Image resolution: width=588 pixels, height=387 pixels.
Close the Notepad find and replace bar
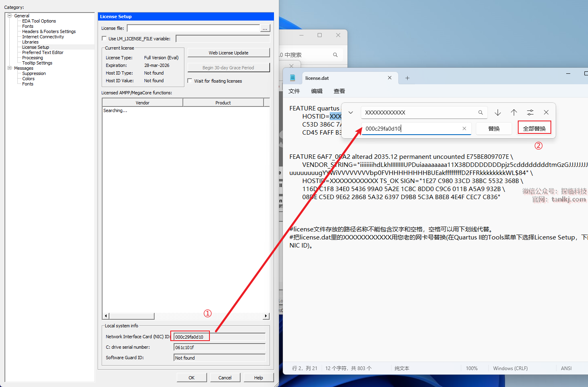[x=546, y=112]
